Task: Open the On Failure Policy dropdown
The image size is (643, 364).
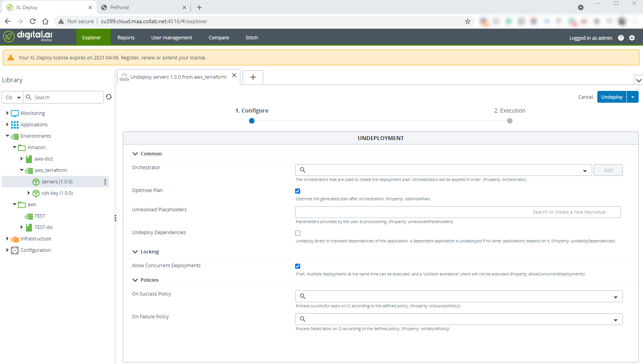Action: [615, 320]
